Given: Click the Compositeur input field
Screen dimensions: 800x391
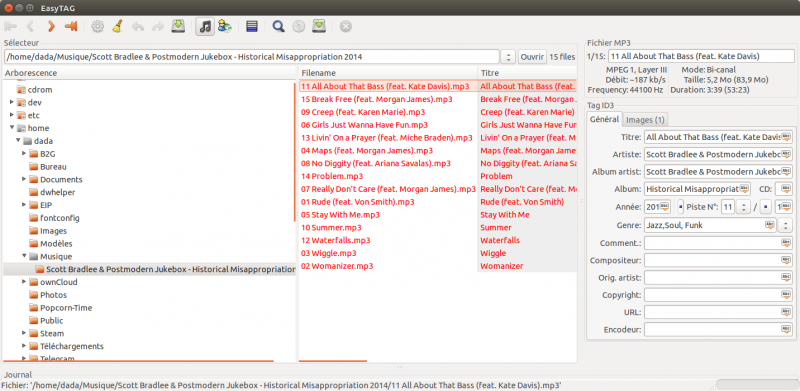Looking at the screenshot, I should pyautogui.click(x=718, y=260).
